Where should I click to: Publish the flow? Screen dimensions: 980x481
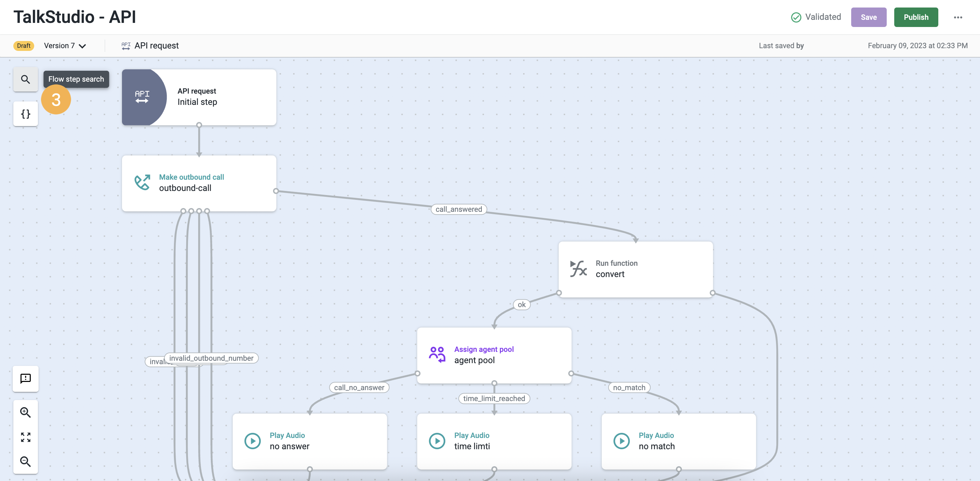pyautogui.click(x=915, y=17)
